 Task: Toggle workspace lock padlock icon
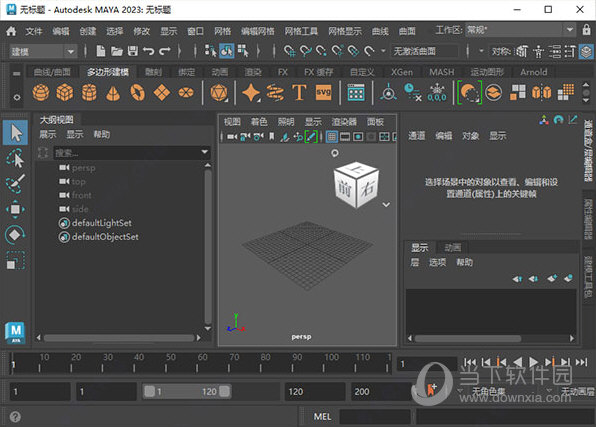tap(586, 30)
